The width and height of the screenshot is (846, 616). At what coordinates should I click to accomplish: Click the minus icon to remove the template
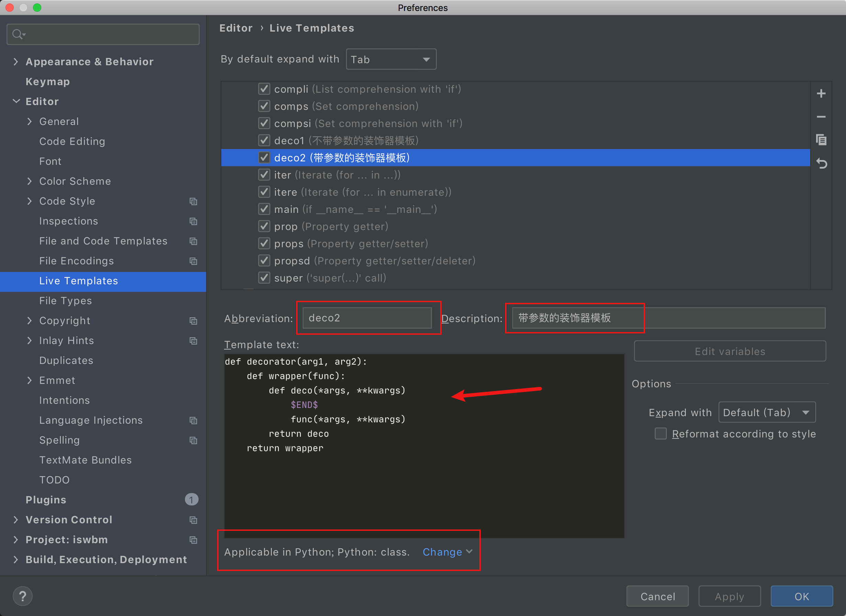(x=821, y=117)
